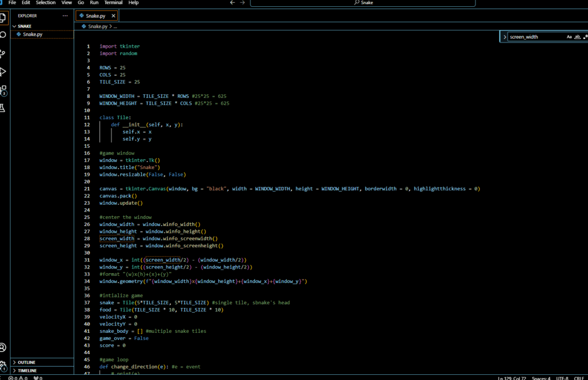
Task: Expand the Outline section
Action: [x=26, y=362]
